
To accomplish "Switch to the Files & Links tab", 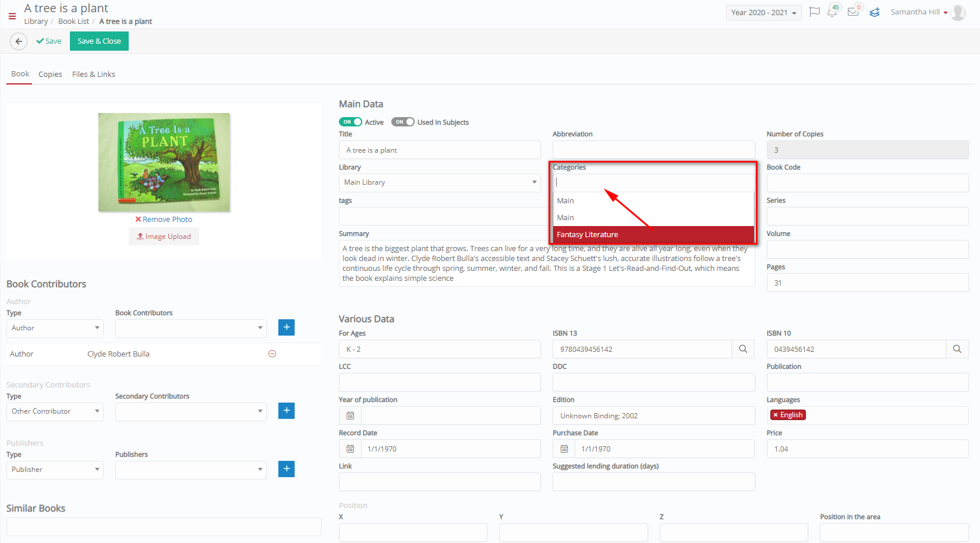I will coord(94,74).
